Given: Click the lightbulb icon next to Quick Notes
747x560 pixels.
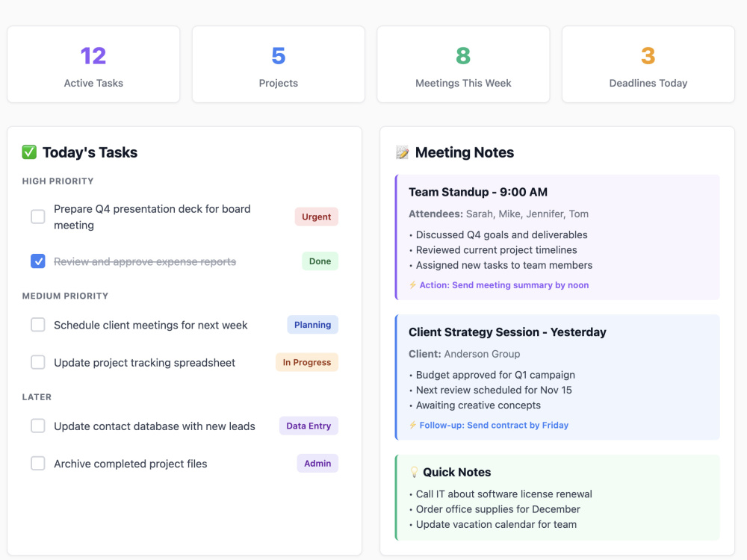Looking at the screenshot, I should click(x=414, y=472).
